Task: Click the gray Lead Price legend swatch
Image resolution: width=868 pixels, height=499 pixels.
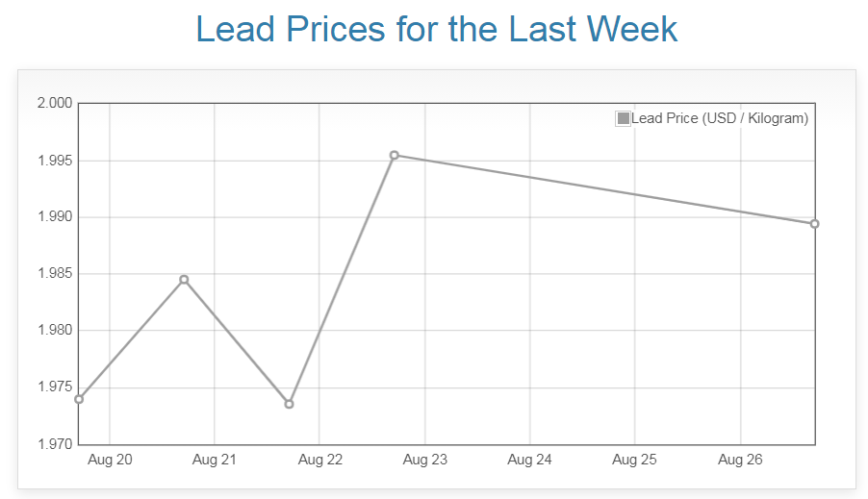Action: [623, 118]
